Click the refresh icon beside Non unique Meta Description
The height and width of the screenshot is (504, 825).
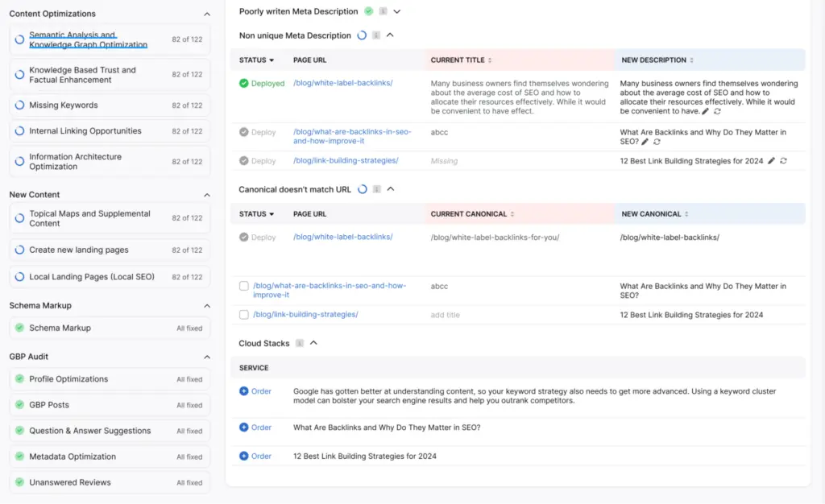(x=362, y=35)
